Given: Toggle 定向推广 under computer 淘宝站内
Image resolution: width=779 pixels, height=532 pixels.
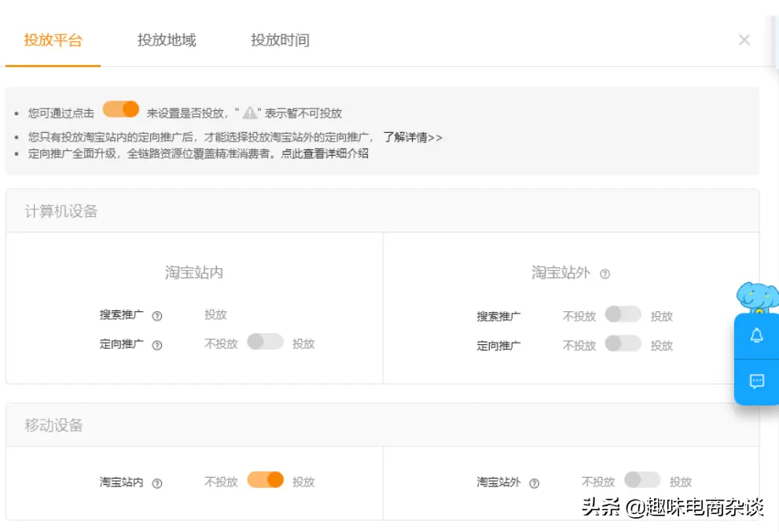Looking at the screenshot, I should click(265, 342).
